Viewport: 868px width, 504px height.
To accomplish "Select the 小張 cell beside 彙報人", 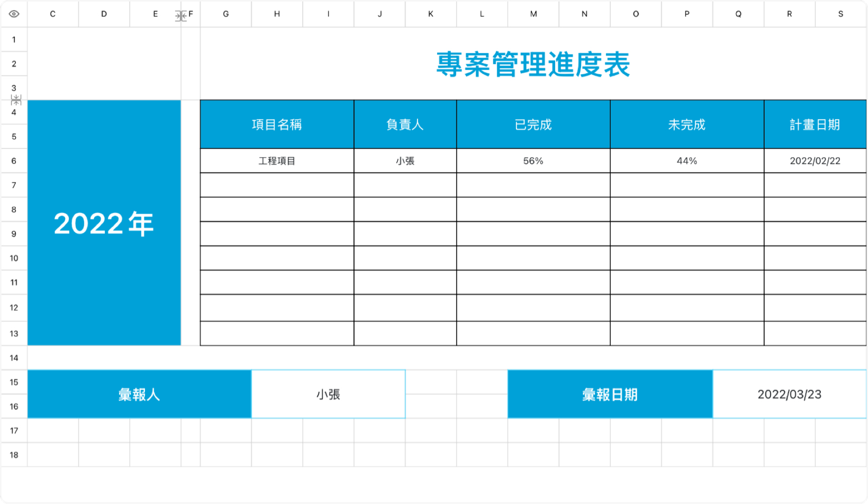I will pos(328,394).
